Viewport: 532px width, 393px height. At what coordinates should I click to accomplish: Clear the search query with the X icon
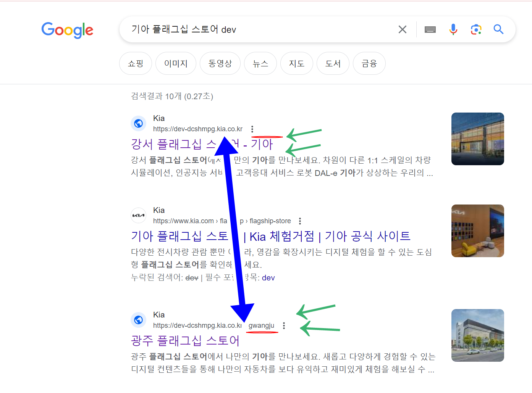click(x=402, y=29)
